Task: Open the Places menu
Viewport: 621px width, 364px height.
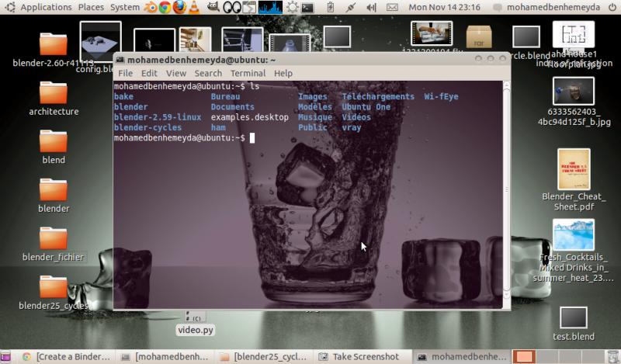Action: 91,7
